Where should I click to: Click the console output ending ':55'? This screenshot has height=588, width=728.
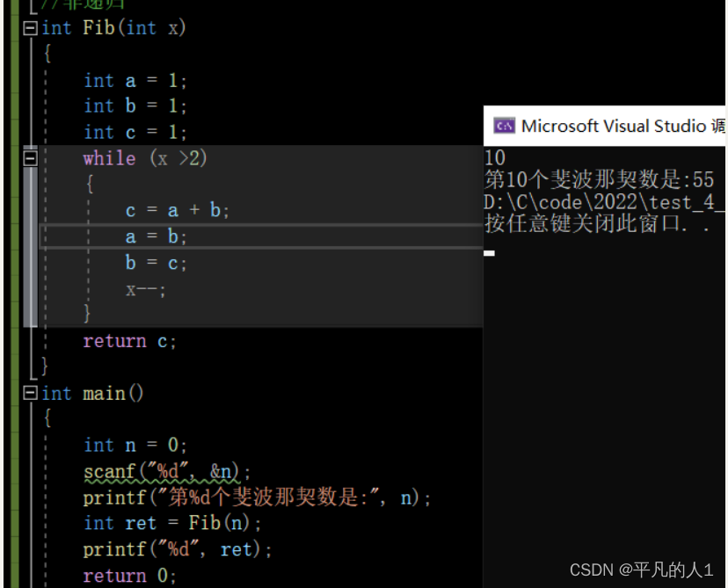click(x=599, y=179)
